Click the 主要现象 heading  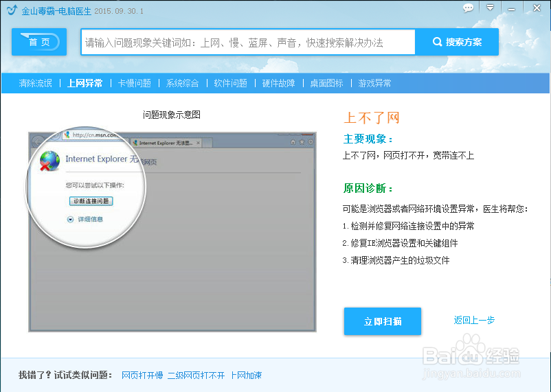pyautogui.click(x=368, y=139)
